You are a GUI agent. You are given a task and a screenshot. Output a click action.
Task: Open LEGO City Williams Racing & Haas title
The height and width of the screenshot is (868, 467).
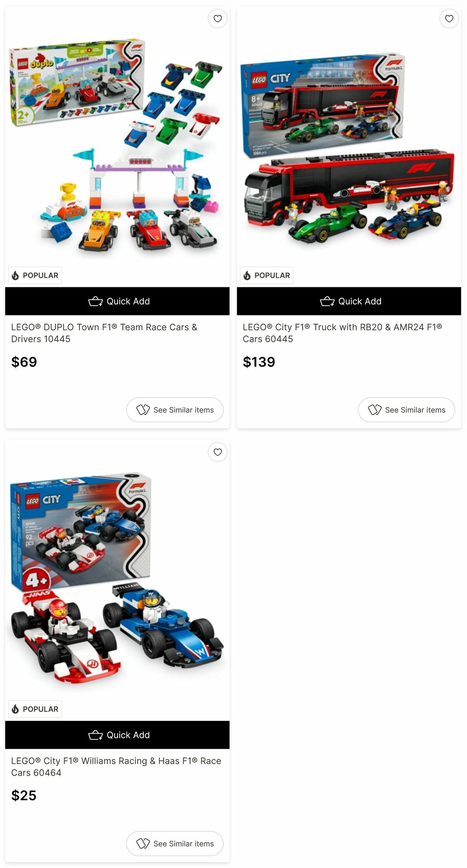tap(116, 766)
